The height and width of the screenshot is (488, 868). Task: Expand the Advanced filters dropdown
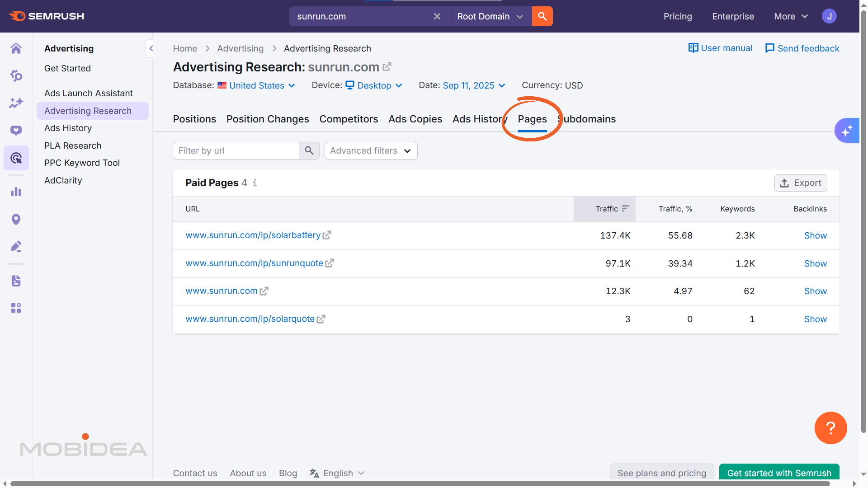371,150
